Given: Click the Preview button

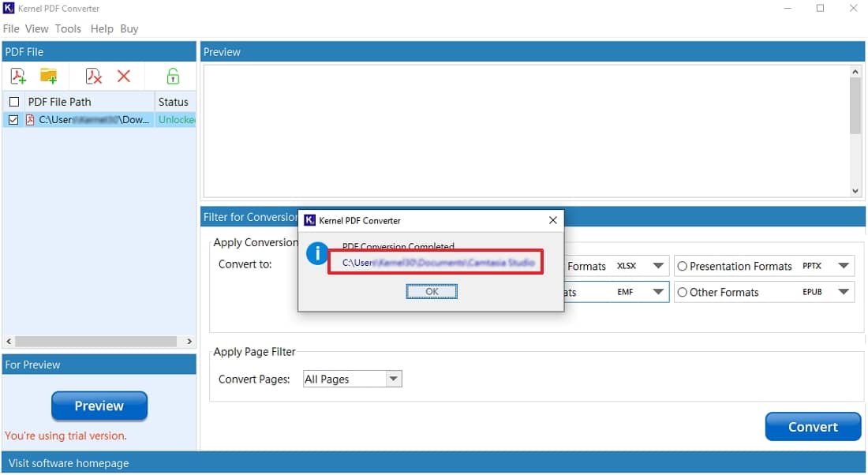Looking at the screenshot, I should 99,406.
